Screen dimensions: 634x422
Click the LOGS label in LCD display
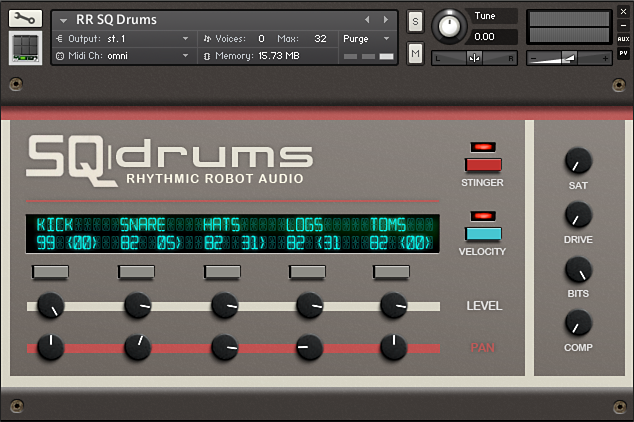[x=305, y=225]
